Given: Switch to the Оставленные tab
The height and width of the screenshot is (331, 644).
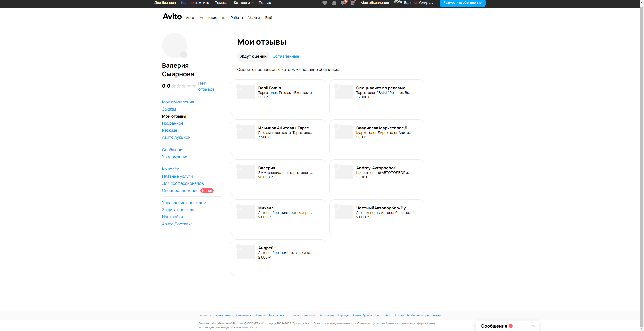Looking at the screenshot, I should pyautogui.click(x=286, y=56).
